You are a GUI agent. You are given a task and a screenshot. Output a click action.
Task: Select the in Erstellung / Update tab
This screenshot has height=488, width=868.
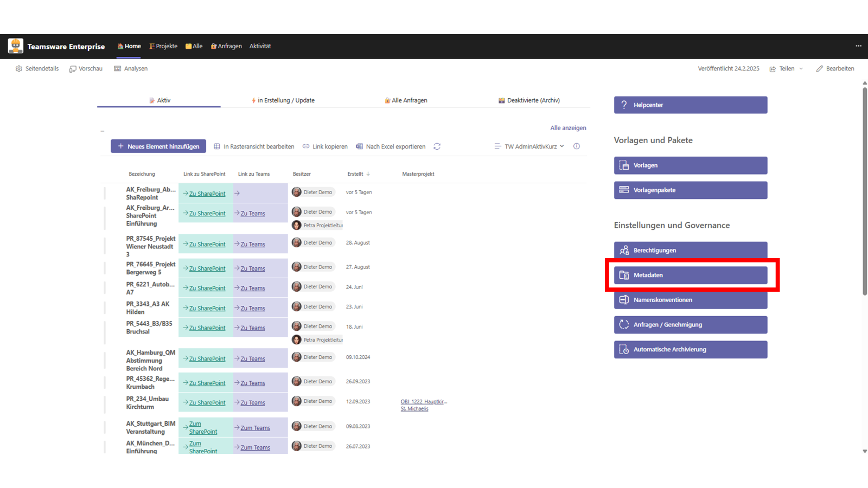pos(283,100)
